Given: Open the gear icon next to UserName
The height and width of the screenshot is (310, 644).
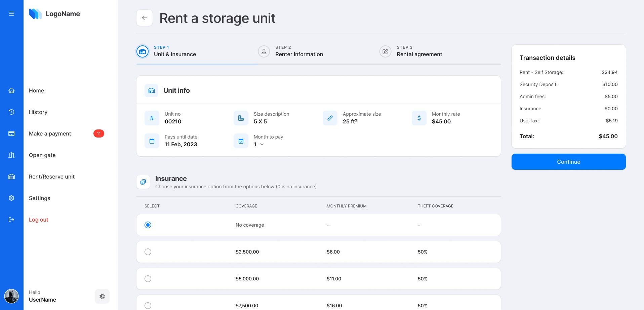Looking at the screenshot, I should coord(102,296).
